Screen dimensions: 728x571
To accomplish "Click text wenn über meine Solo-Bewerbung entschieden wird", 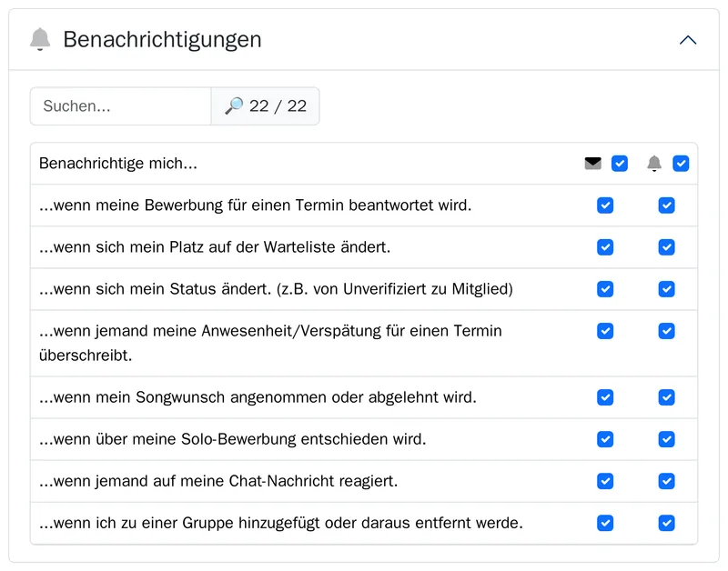I will [x=232, y=439].
